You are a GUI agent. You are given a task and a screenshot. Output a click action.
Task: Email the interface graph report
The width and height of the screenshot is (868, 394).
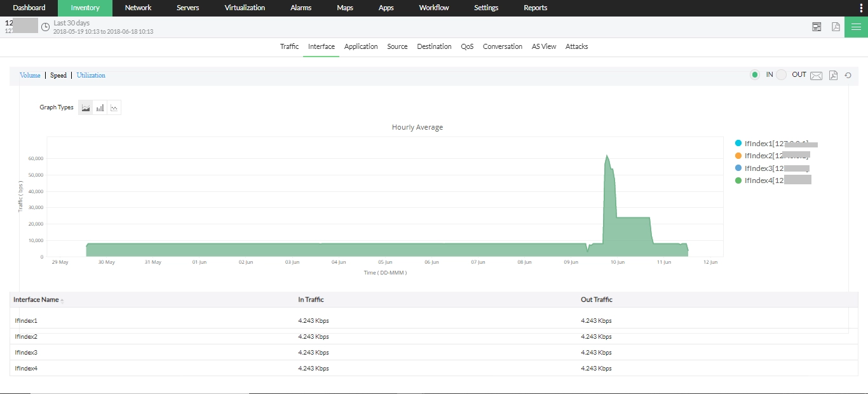817,76
